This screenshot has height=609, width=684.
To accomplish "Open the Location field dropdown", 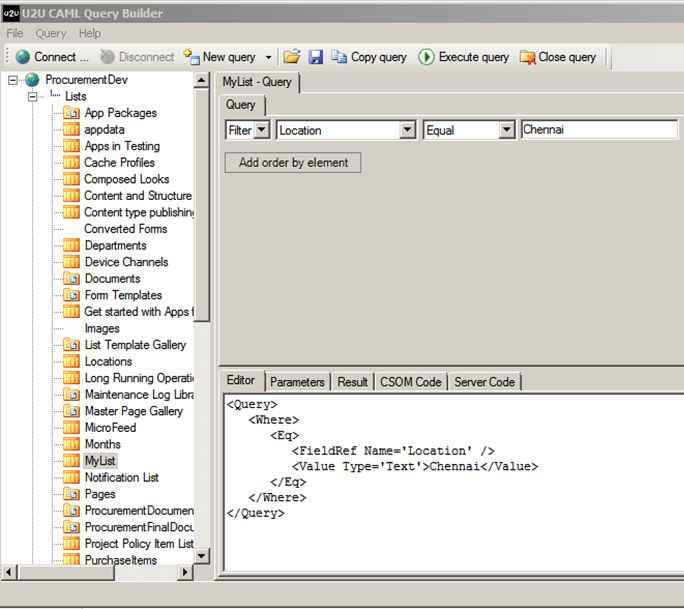I will click(x=407, y=130).
